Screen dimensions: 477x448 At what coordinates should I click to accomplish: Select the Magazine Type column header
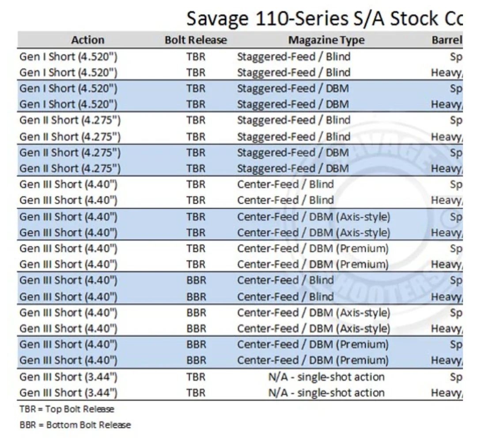326,40
